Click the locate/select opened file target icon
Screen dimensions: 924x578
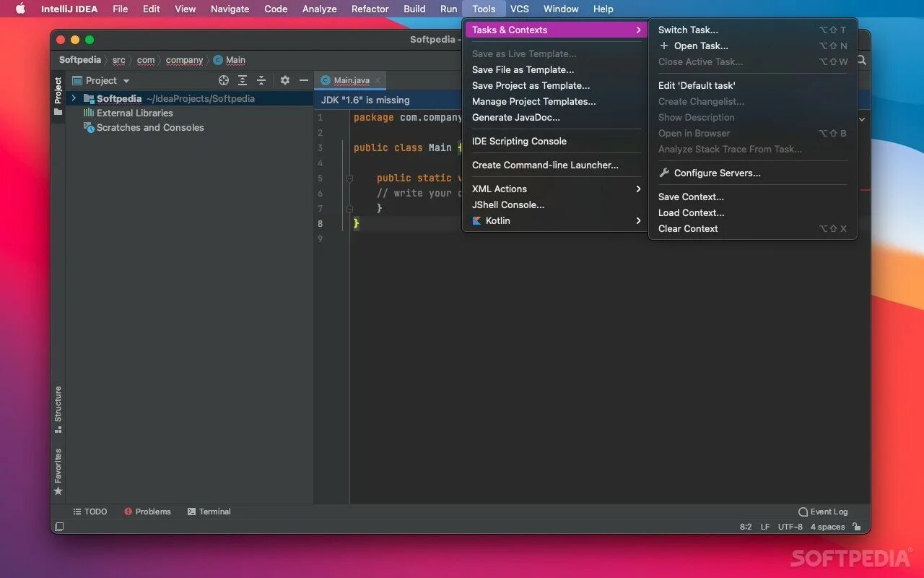point(224,80)
